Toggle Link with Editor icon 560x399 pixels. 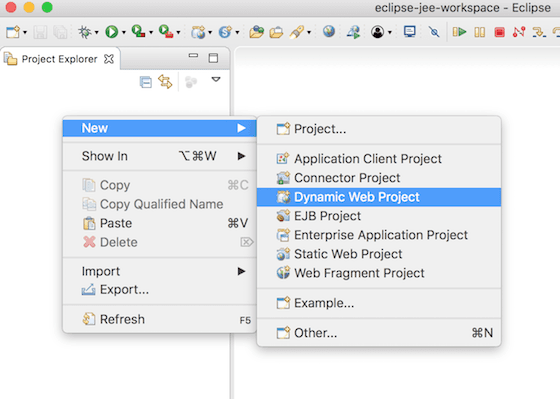165,82
